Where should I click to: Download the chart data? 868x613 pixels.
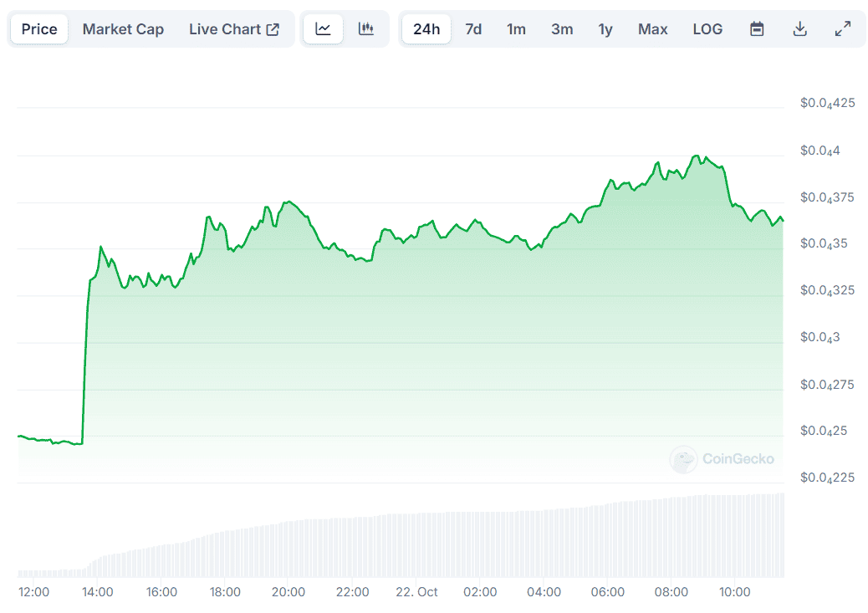pyautogui.click(x=800, y=29)
